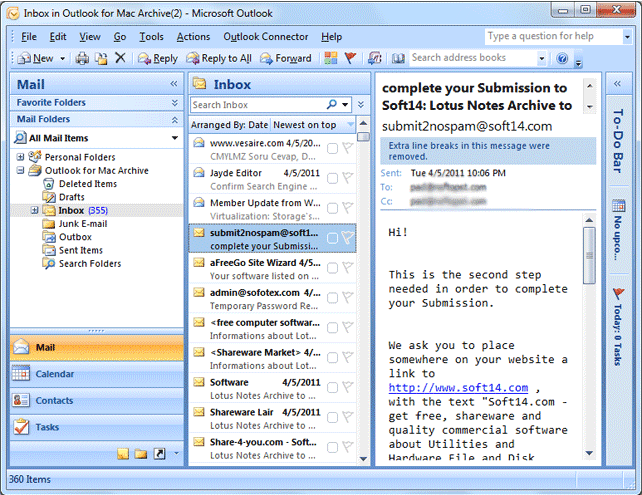The image size is (642, 495).
Task: Expand the search query builder chevrons
Action: [x=361, y=104]
